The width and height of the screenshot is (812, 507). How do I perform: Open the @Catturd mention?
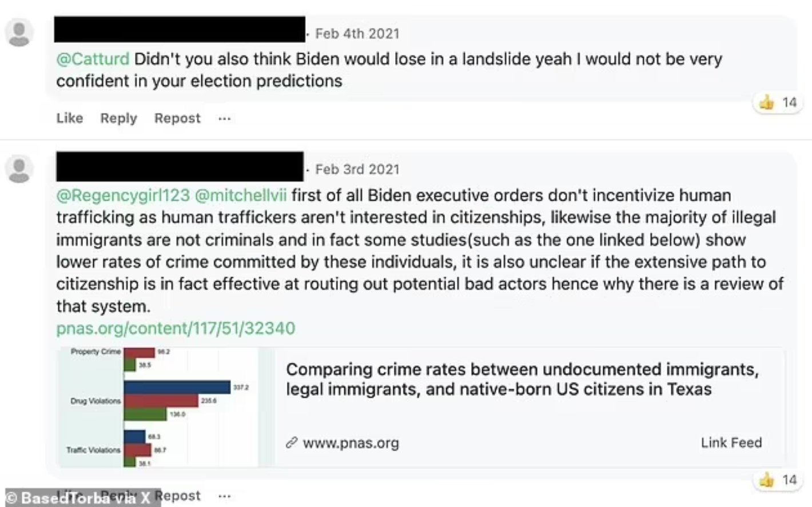coord(93,59)
